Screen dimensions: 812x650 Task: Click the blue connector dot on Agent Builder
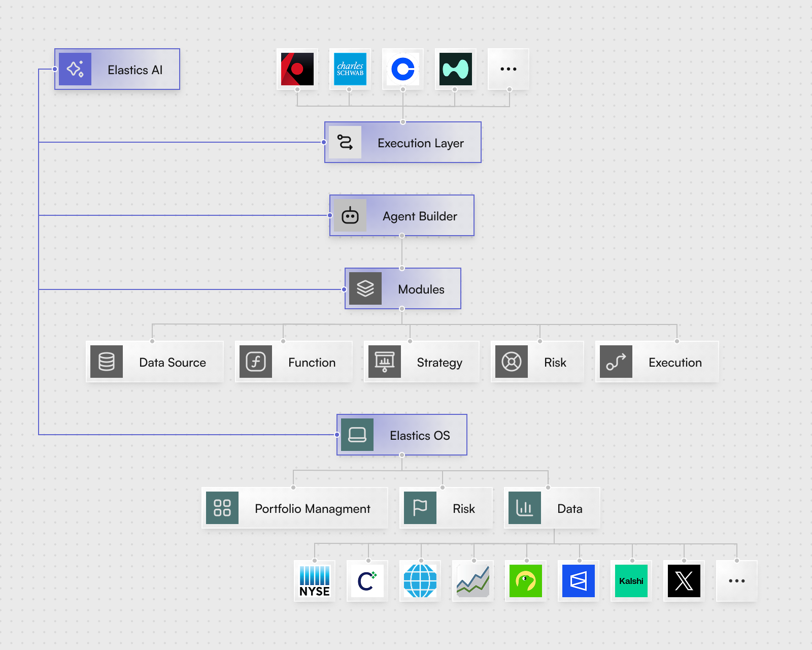click(x=330, y=215)
